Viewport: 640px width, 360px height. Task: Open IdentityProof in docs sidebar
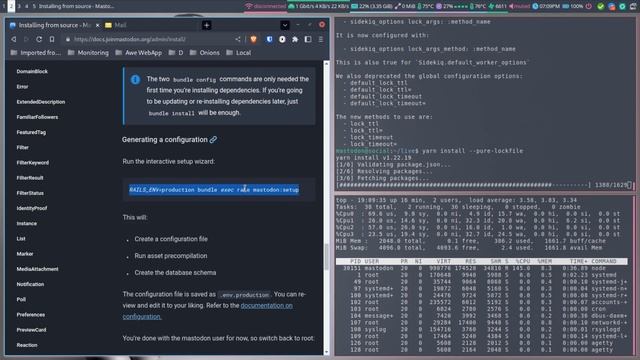(32, 208)
